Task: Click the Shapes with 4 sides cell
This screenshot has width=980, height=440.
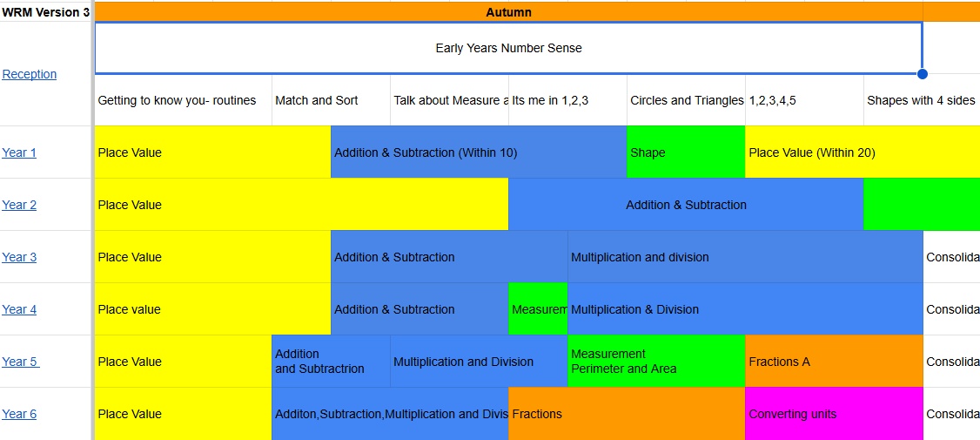Action: tap(921, 100)
